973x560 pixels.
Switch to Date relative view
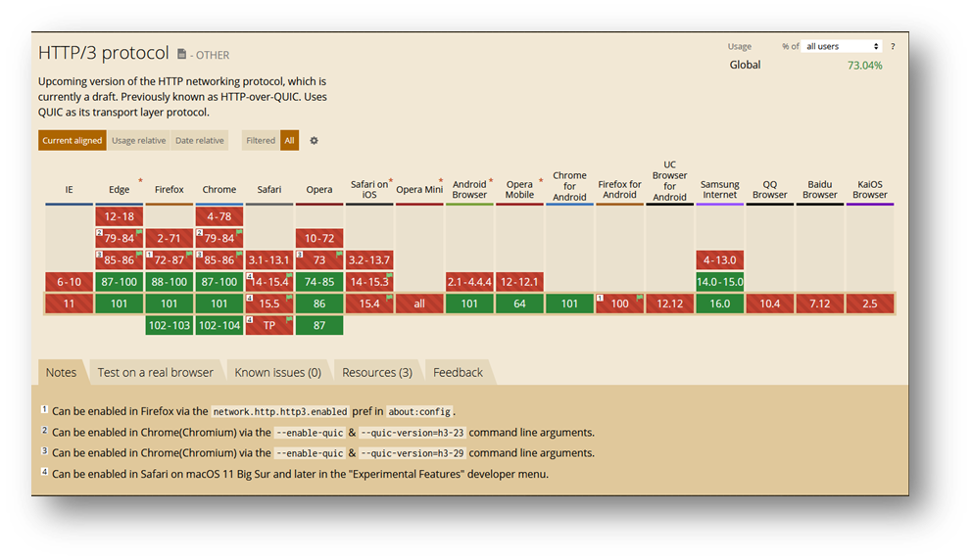click(199, 141)
